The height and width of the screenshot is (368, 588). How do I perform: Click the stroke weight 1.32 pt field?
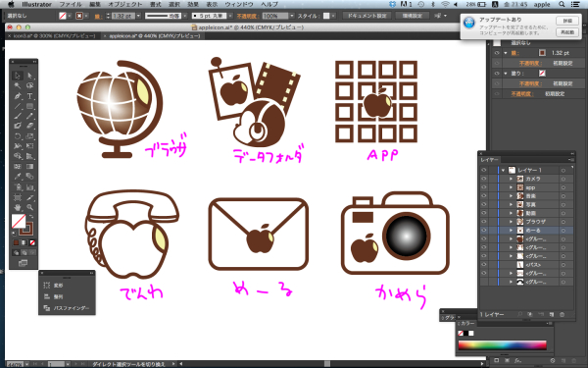[123, 16]
